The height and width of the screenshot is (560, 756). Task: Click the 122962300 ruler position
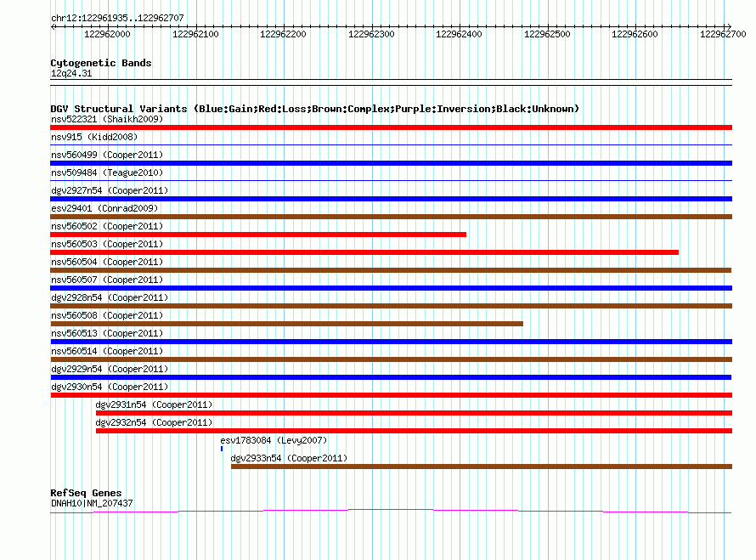[371, 34]
